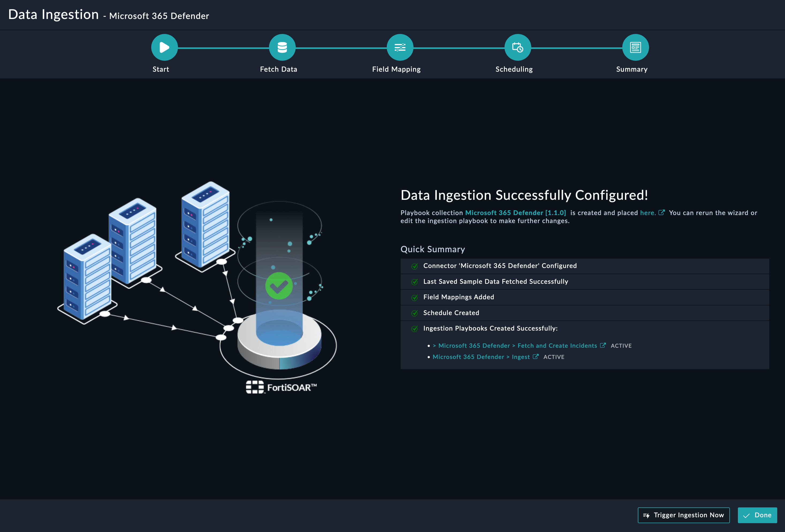This screenshot has height=532, width=785.
Task: Open Microsoft 365 Defender [1.1.0] collection link
Action: [515, 213]
